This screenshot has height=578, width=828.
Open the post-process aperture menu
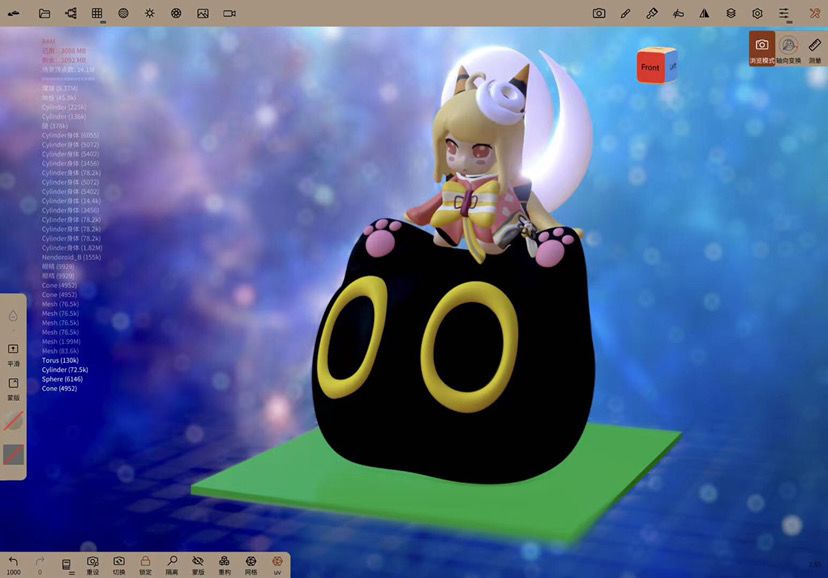coord(176,13)
